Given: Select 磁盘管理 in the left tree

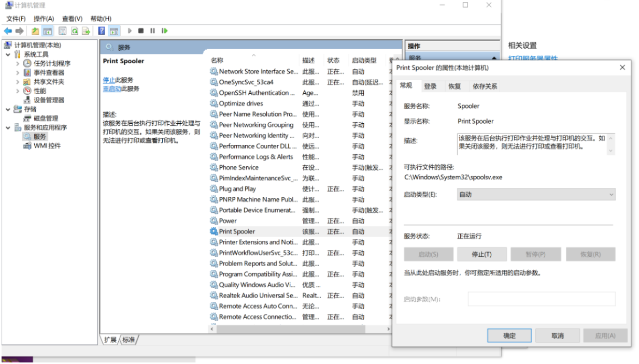Looking at the screenshot, I should pyautogui.click(x=46, y=118).
